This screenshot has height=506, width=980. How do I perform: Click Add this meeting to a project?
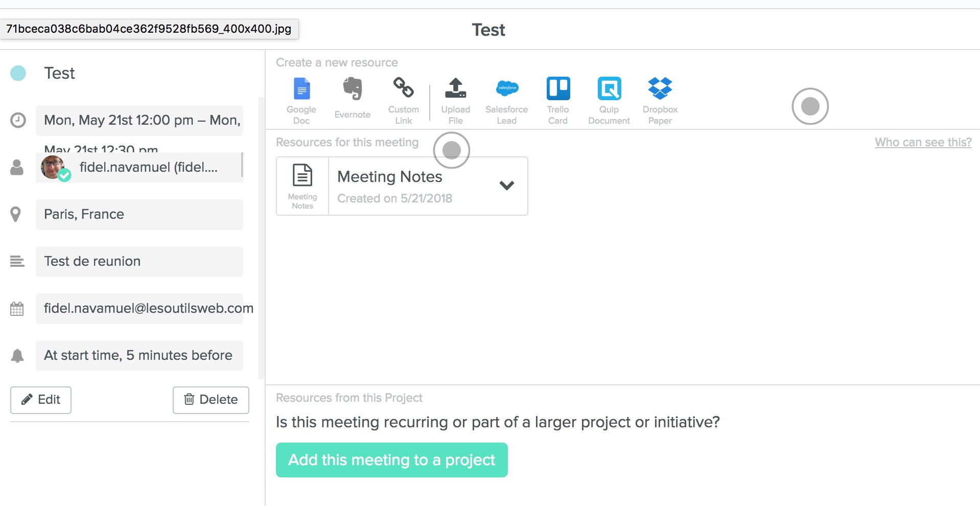pos(391,459)
